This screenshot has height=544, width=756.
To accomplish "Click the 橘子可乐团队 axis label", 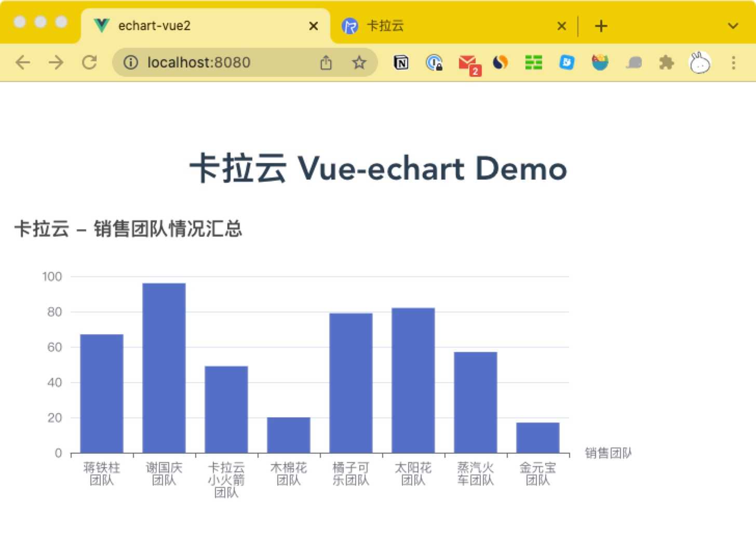I will point(351,474).
